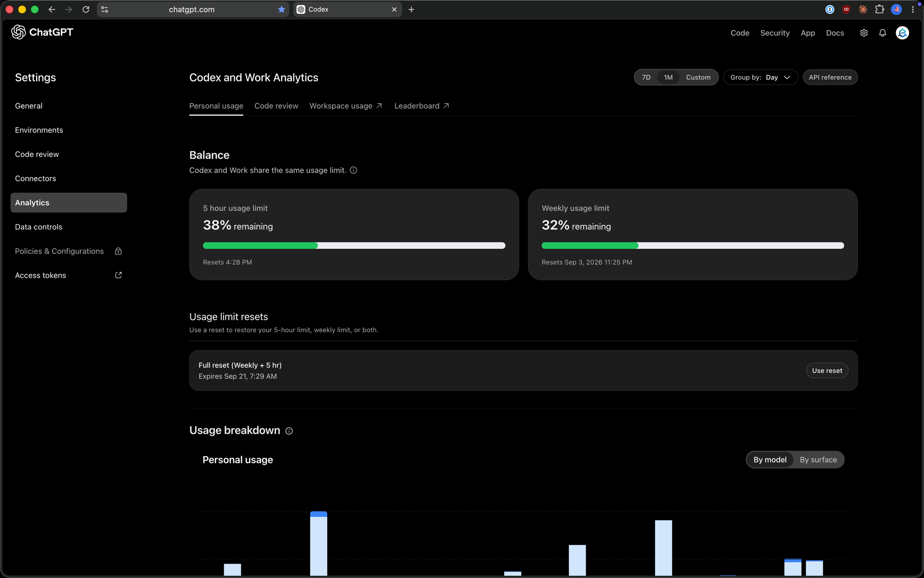Click the tallest chart bar with blue top
The image size is (924, 578).
click(x=319, y=543)
